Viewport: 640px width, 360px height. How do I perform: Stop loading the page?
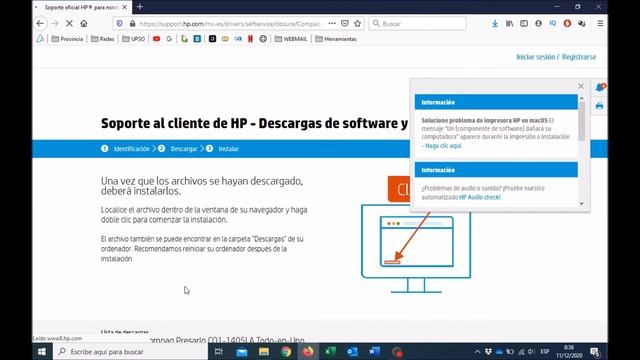point(69,24)
